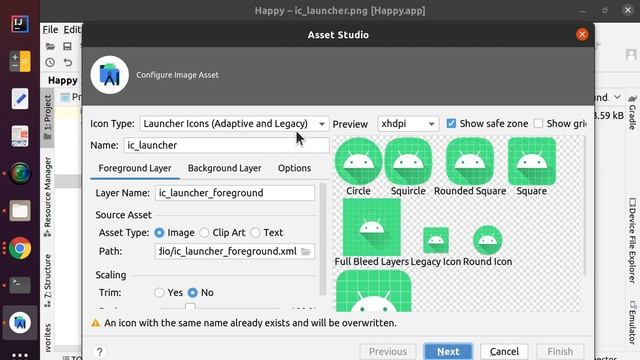640x360 pixels.
Task: Browse for foreground image path
Action: tap(306, 251)
